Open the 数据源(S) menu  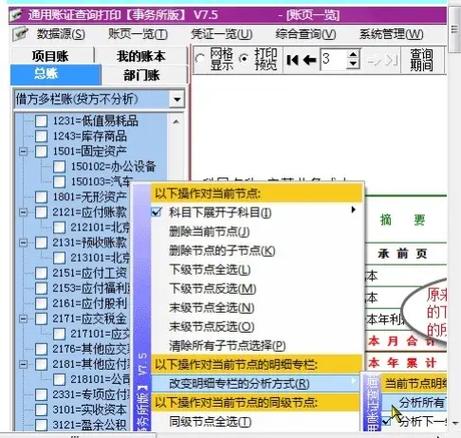click(x=61, y=34)
